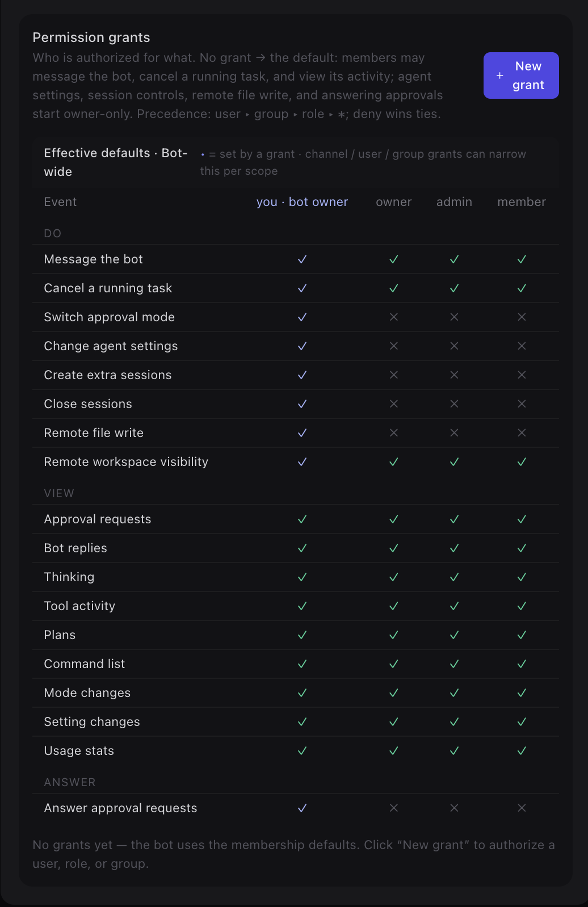Select the 'Usage stats' row label
Image resolution: width=588 pixels, height=907 pixels.
(79, 751)
